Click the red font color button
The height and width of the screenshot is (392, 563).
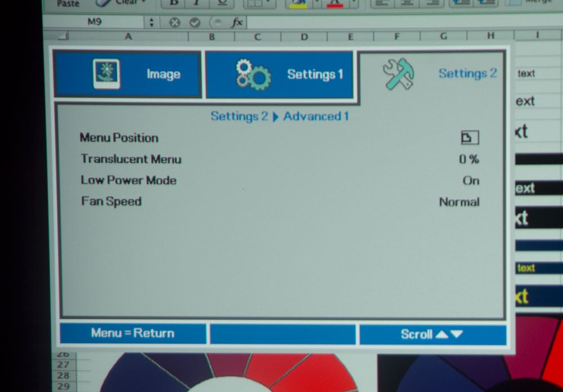point(336,3)
